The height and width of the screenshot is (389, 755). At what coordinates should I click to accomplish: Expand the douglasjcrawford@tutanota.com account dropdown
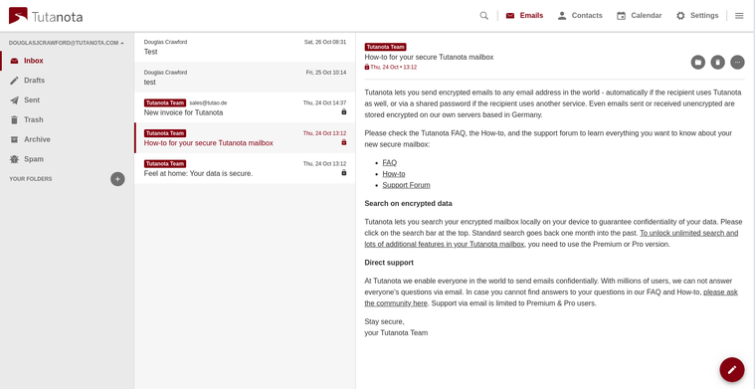click(x=66, y=43)
